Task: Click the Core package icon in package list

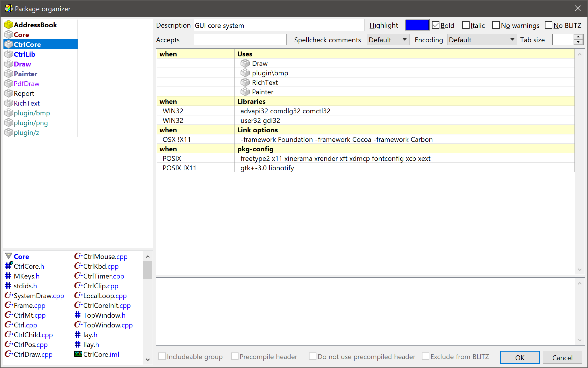Action: pos(9,35)
